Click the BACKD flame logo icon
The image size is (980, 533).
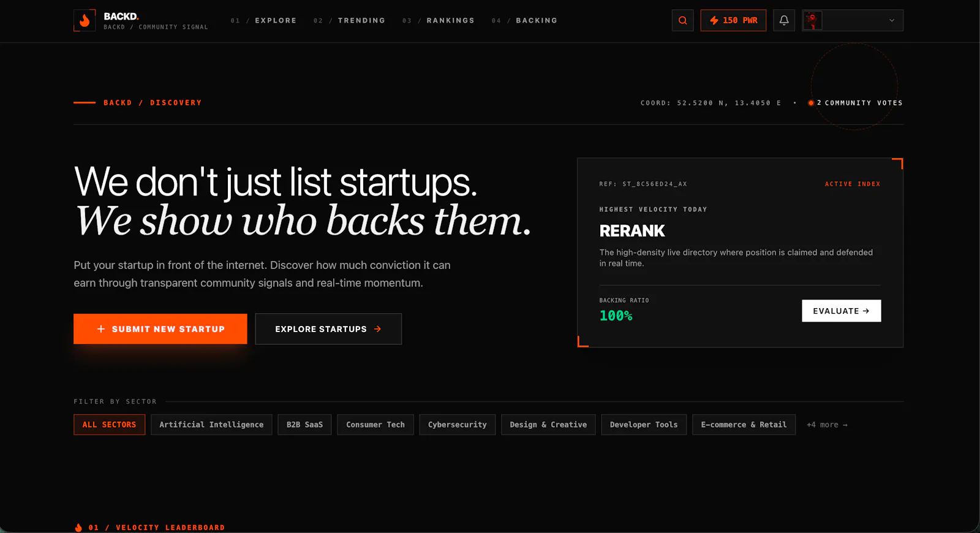click(x=85, y=20)
